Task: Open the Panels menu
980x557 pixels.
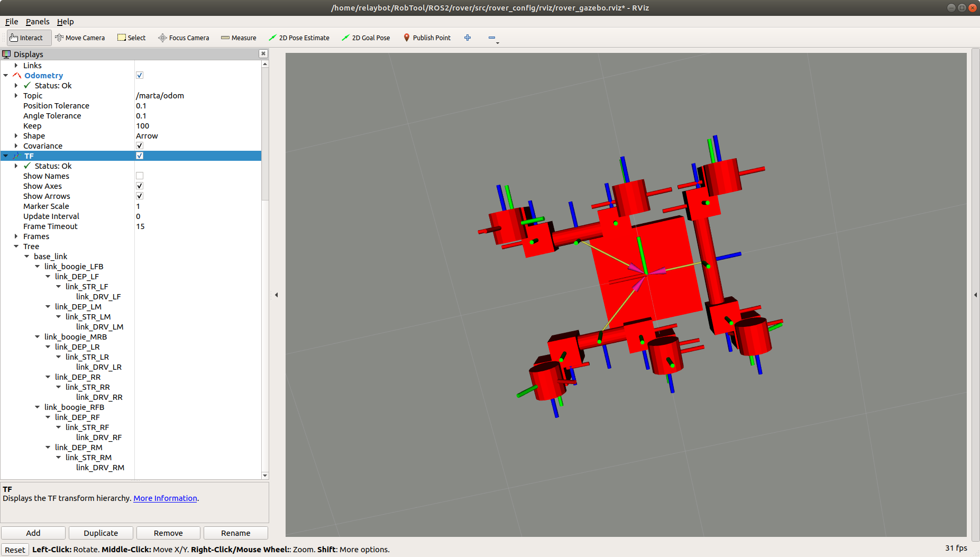Action: point(38,22)
